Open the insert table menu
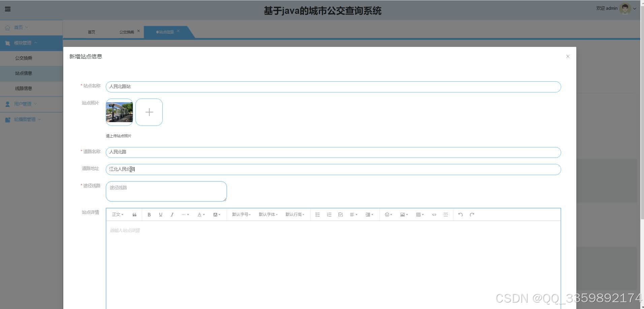Screen dimensions: 644x309 [x=420, y=215]
